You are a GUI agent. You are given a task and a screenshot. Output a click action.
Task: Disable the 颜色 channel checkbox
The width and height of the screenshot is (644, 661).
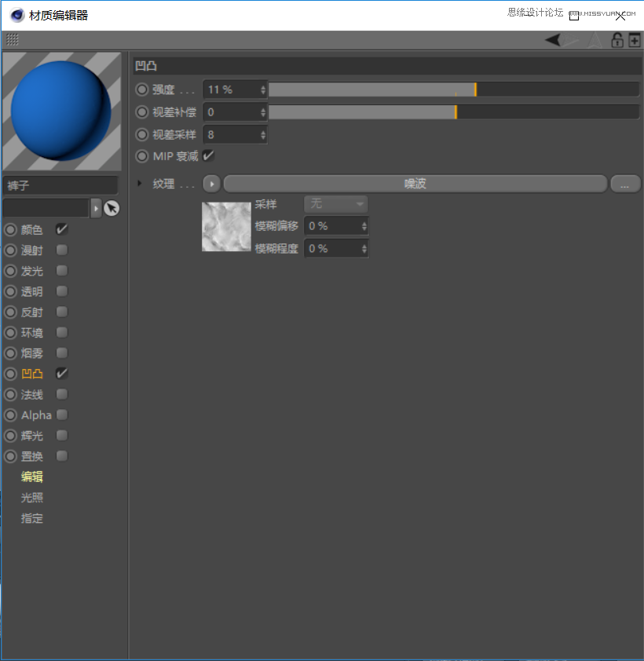(61, 230)
